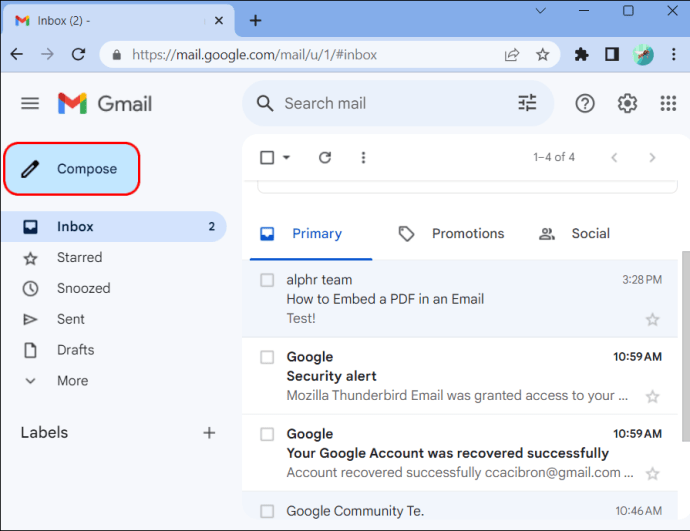Click the Gmail logo
This screenshot has width=690, height=531.
[105, 103]
